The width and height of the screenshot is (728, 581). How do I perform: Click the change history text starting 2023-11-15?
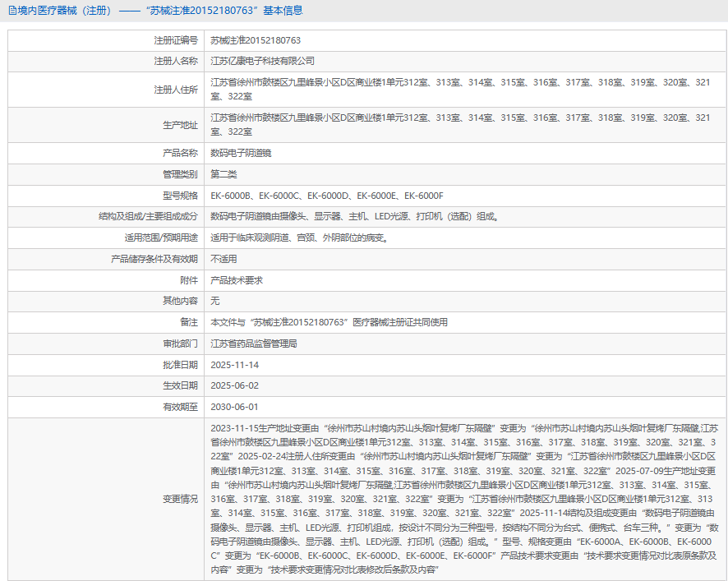(464, 500)
